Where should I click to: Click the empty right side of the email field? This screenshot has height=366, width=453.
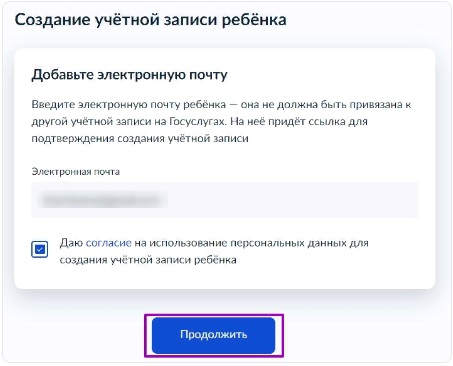click(293, 200)
